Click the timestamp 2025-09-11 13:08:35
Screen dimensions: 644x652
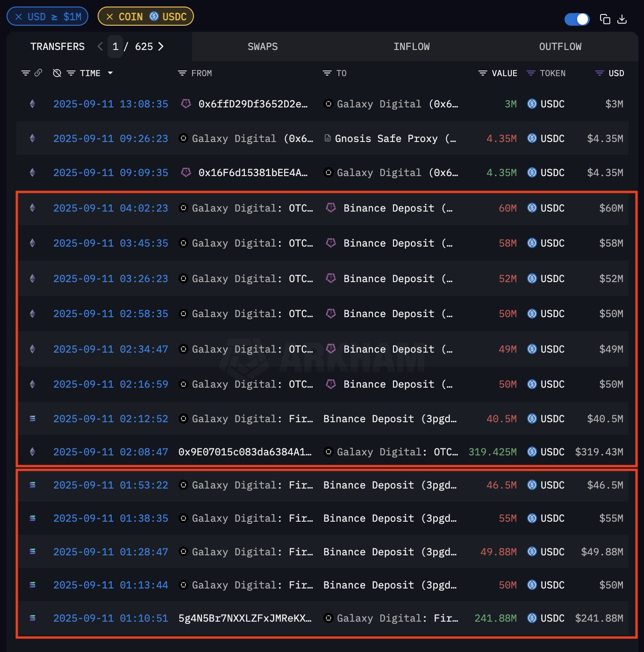point(111,104)
